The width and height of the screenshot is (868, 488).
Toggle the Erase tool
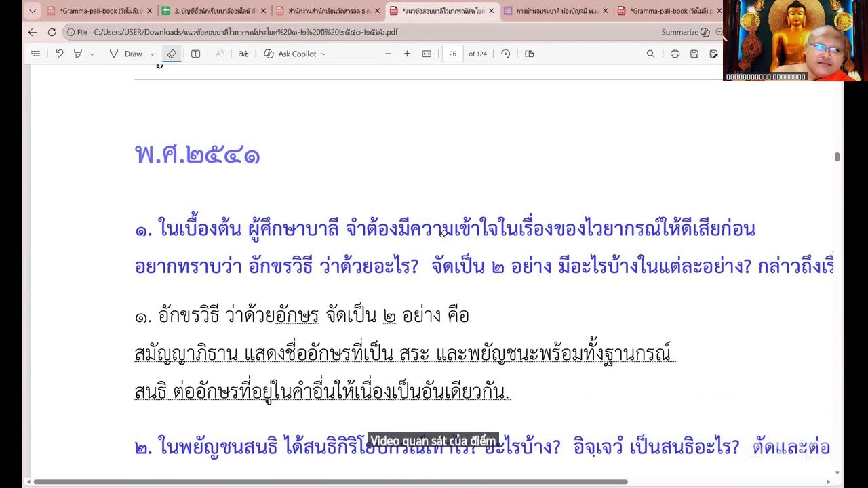pyautogui.click(x=172, y=54)
